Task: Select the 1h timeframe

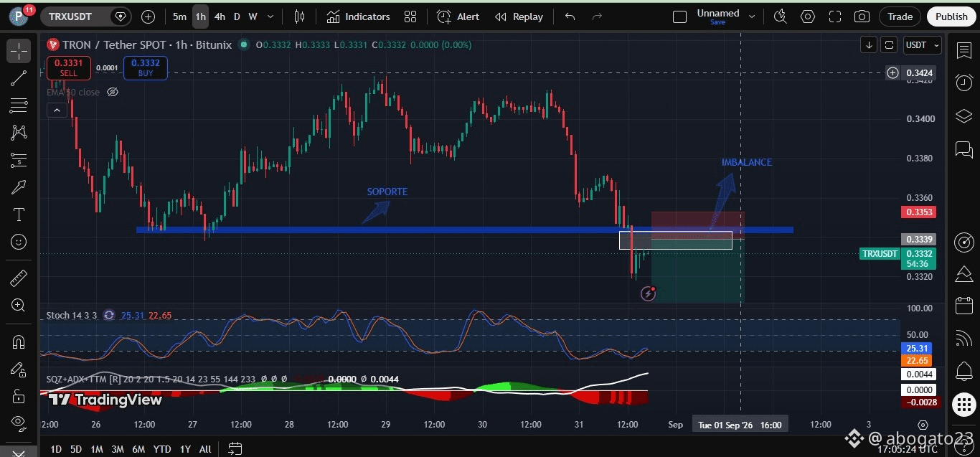Action: pos(200,17)
